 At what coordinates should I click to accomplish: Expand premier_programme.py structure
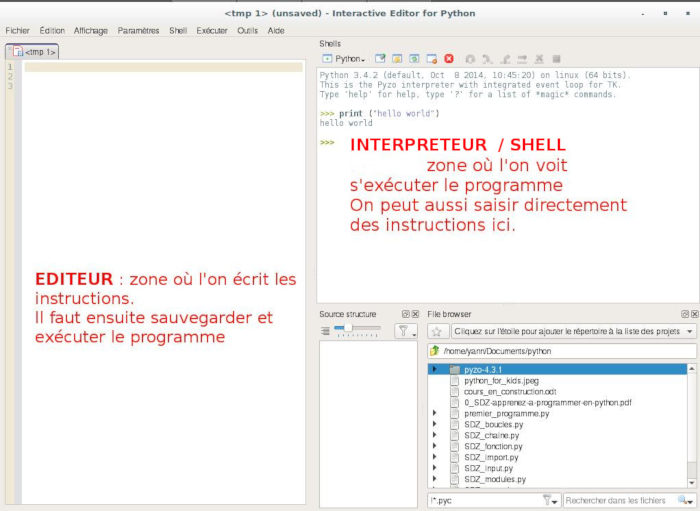pos(434,413)
